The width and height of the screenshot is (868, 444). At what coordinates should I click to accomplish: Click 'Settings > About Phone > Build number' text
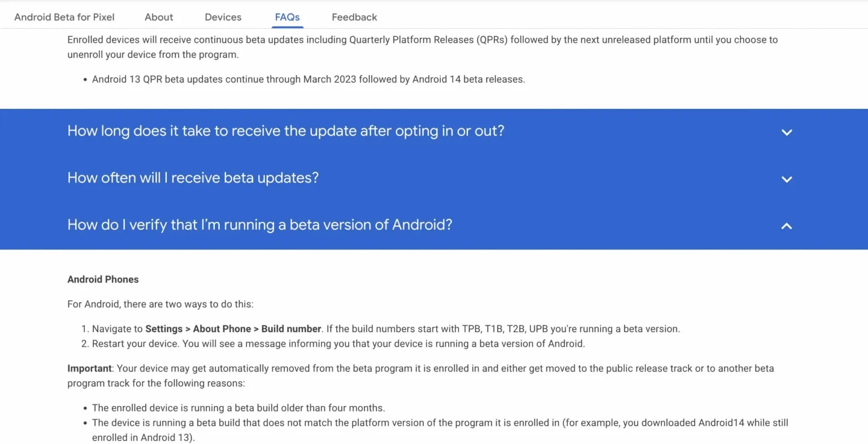(x=233, y=329)
